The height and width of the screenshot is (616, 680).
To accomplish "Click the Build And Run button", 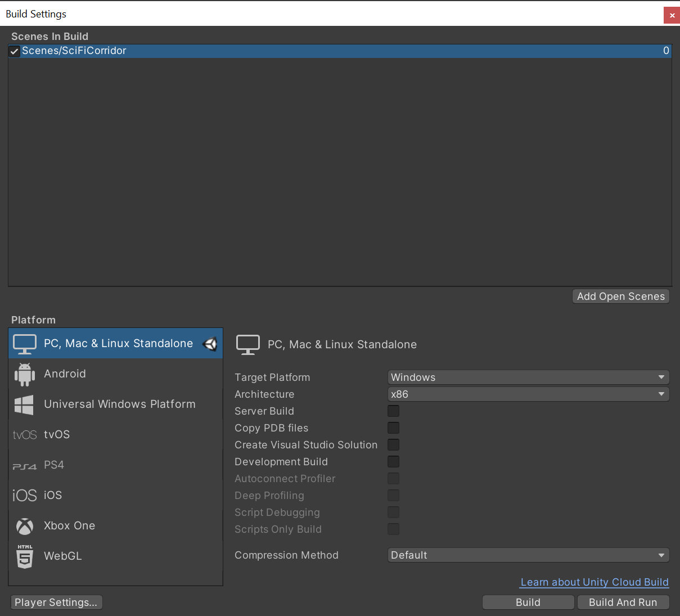I will pos(623,602).
